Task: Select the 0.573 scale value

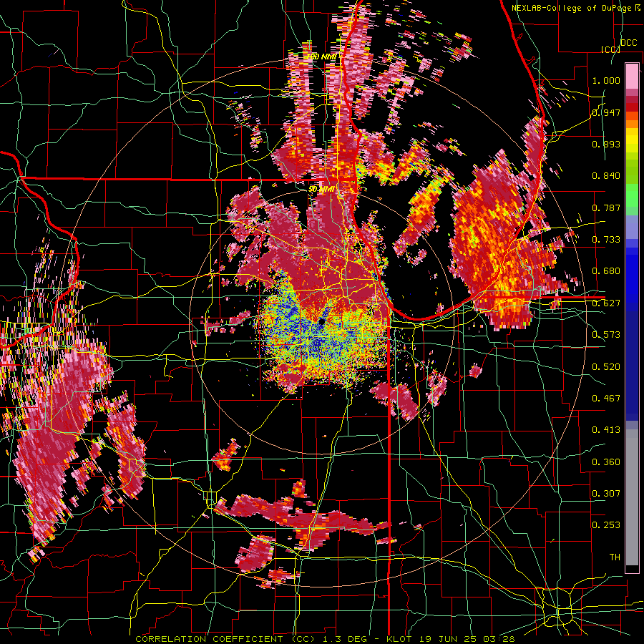Action: pyautogui.click(x=606, y=335)
